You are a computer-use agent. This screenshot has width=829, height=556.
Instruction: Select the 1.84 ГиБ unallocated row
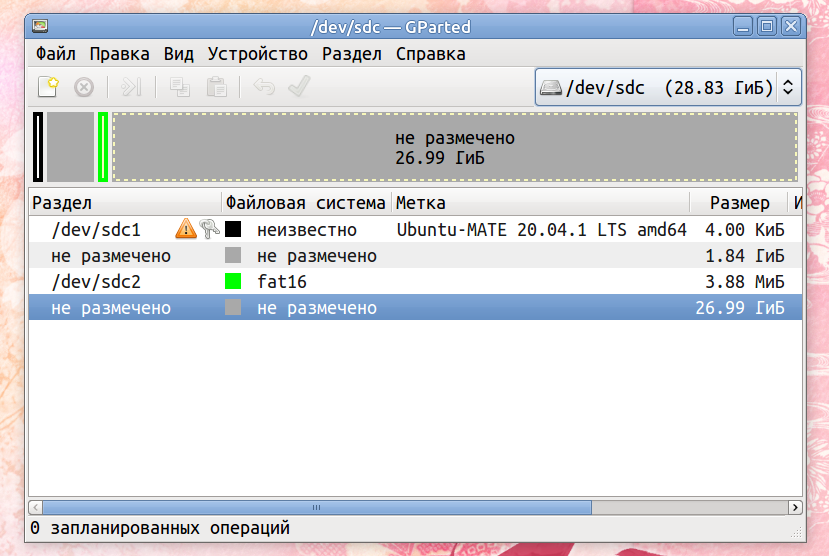click(416, 255)
